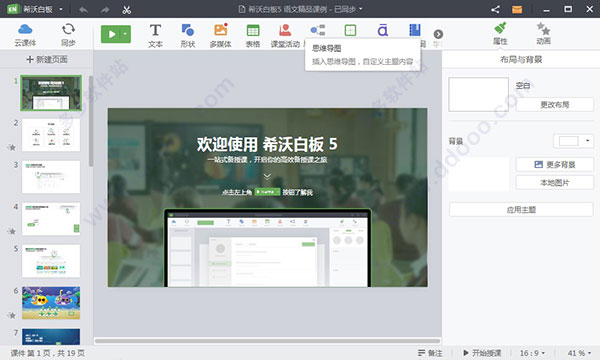Start the slideshow with green play button

point(111,34)
